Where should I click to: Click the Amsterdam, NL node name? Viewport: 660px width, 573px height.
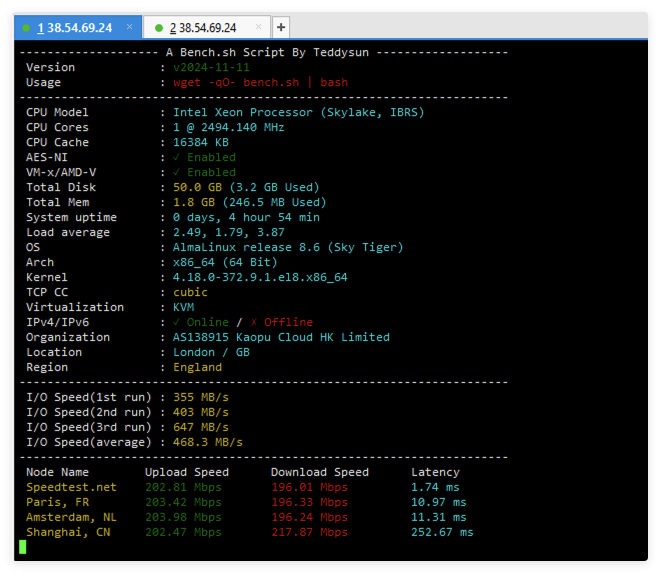(71, 517)
